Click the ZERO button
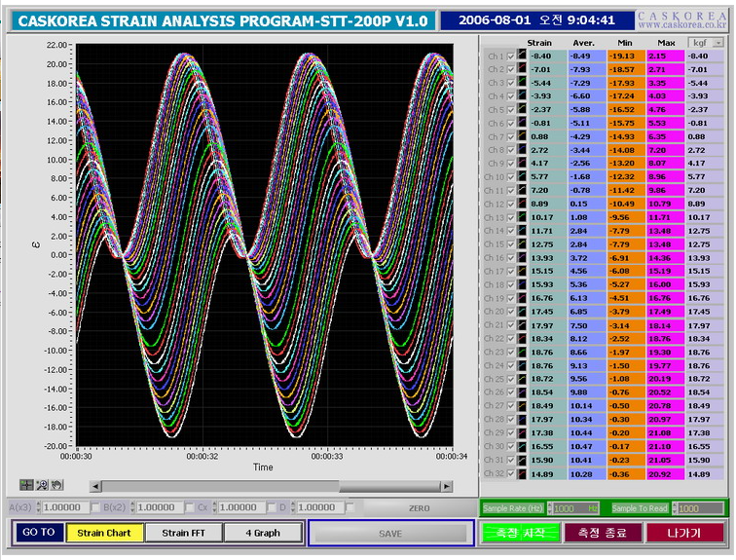 [x=420, y=508]
